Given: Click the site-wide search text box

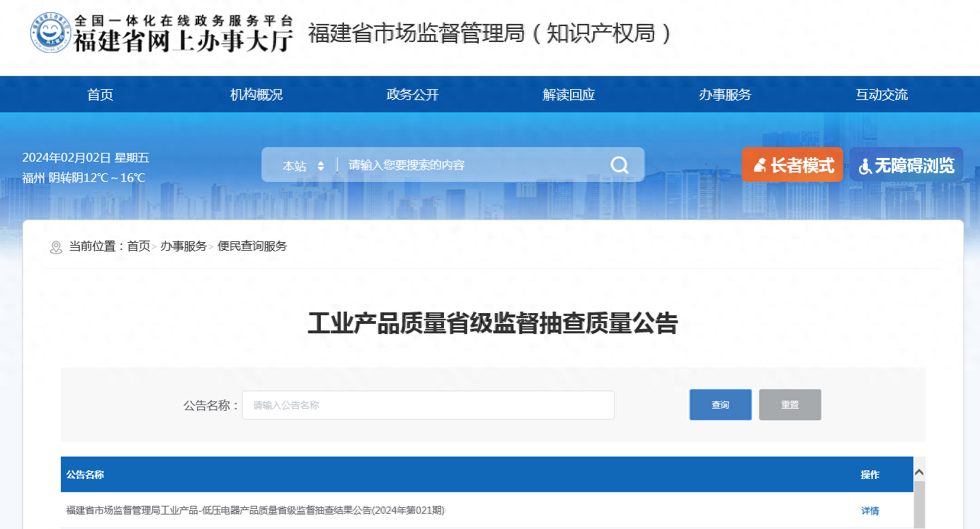Looking at the screenshot, I should click(471, 165).
